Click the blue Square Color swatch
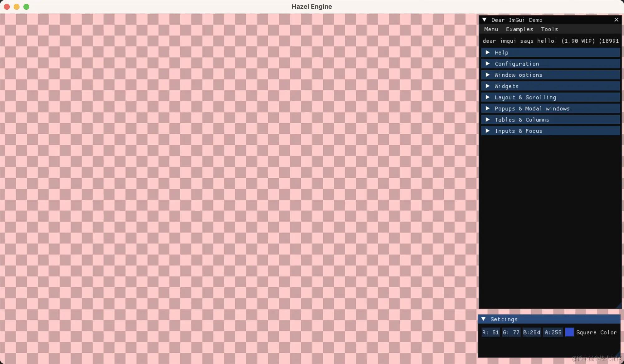Viewport: 624px width, 364px height. point(569,332)
